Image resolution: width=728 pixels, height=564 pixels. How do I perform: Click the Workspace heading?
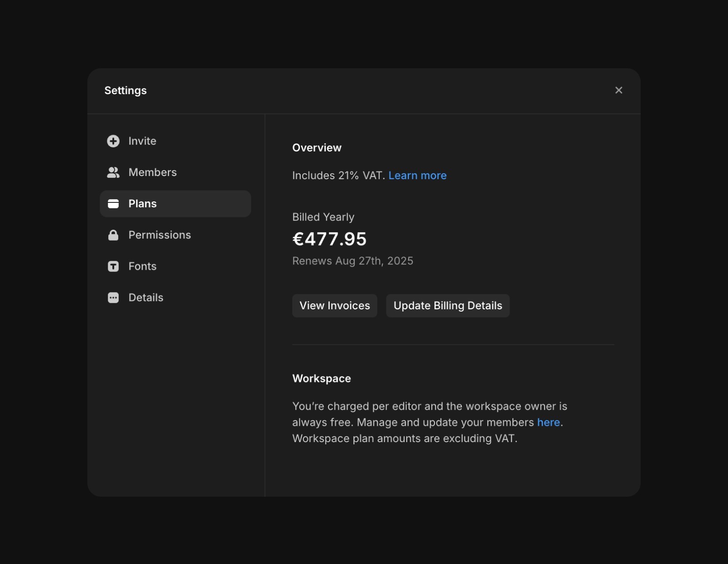322,379
